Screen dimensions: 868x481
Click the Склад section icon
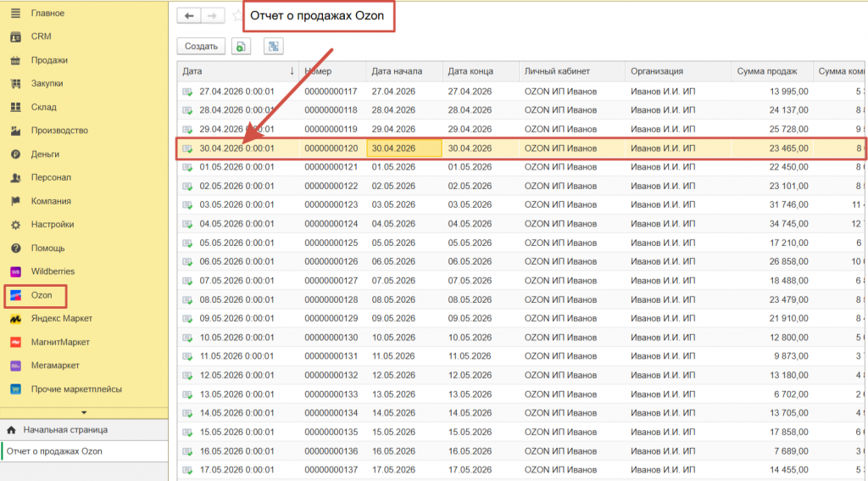(15, 107)
